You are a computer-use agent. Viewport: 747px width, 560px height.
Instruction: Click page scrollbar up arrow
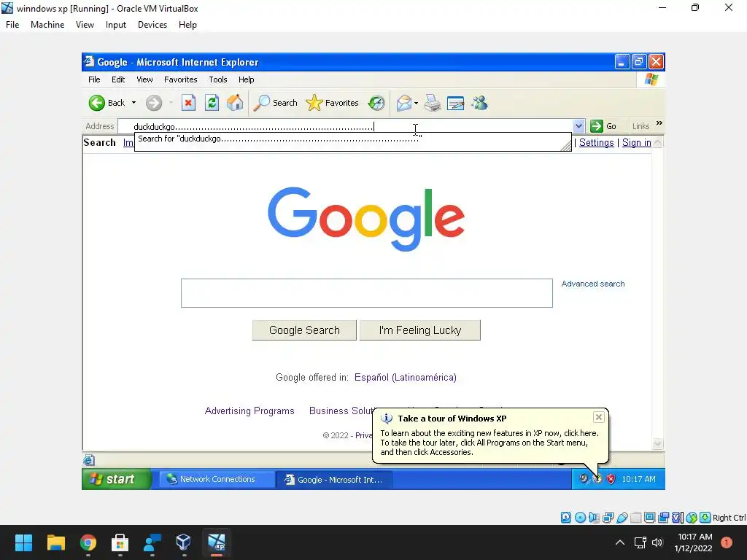point(658,142)
